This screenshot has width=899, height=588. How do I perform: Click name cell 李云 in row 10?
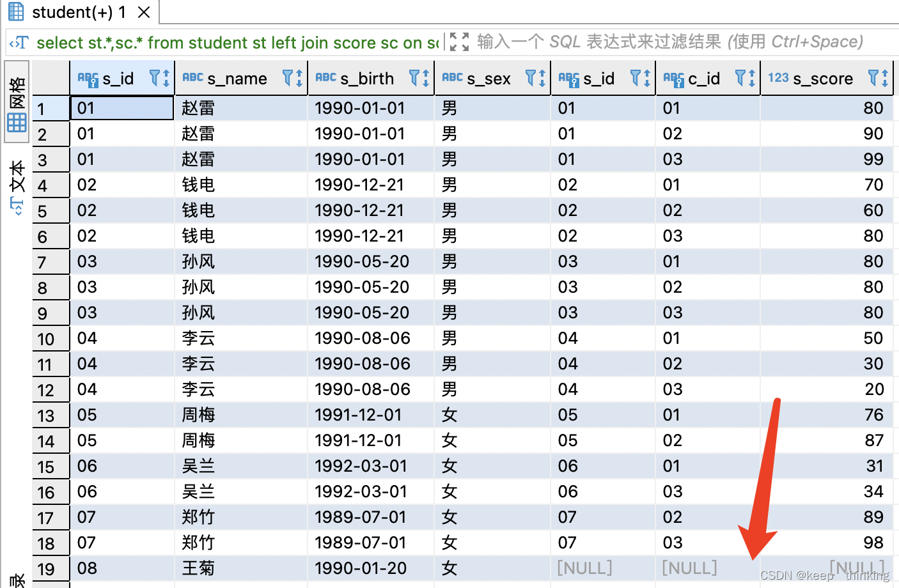(x=240, y=338)
